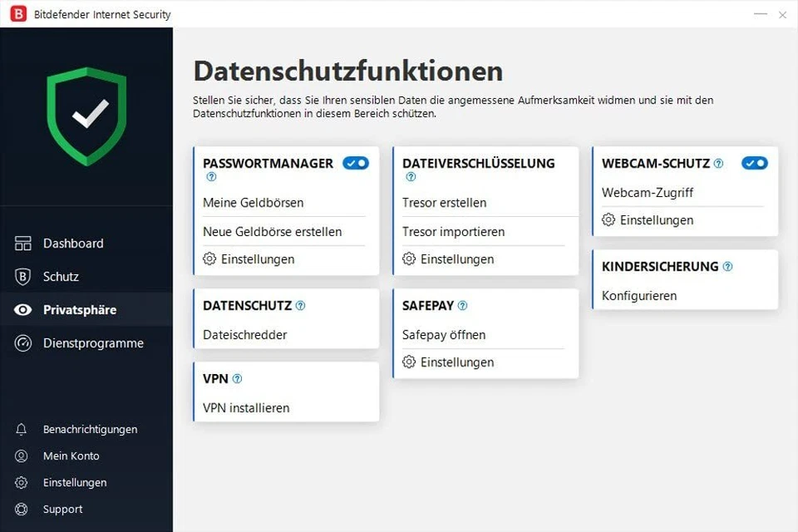Click the Kindersicherung help icon
This screenshot has width=798, height=532.
coord(727,266)
